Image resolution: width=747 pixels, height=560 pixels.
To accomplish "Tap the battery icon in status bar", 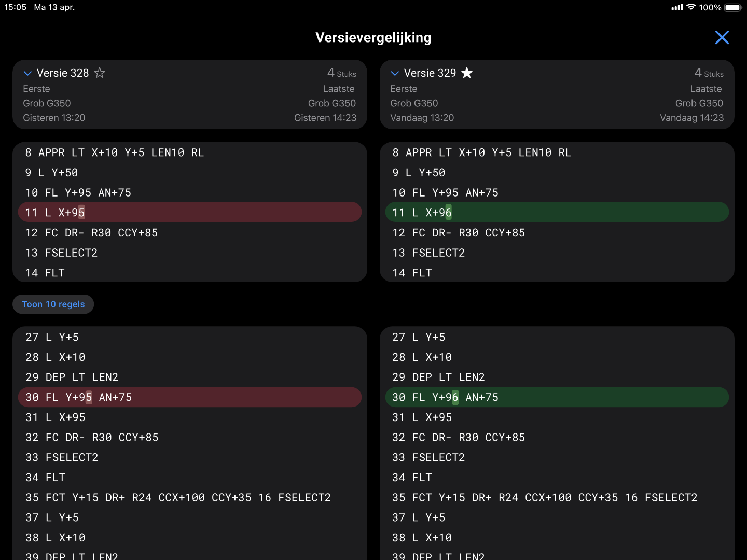I will click(734, 7).
